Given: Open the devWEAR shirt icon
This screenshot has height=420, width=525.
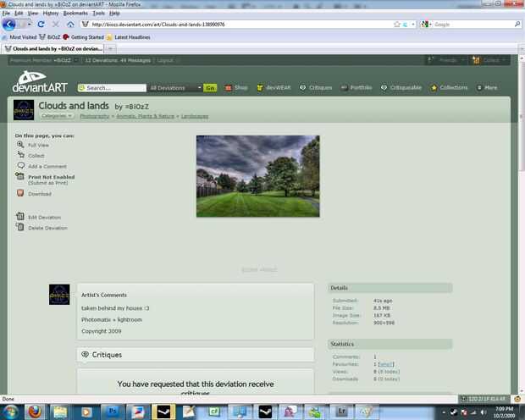Looking at the screenshot, I should point(260,88).
